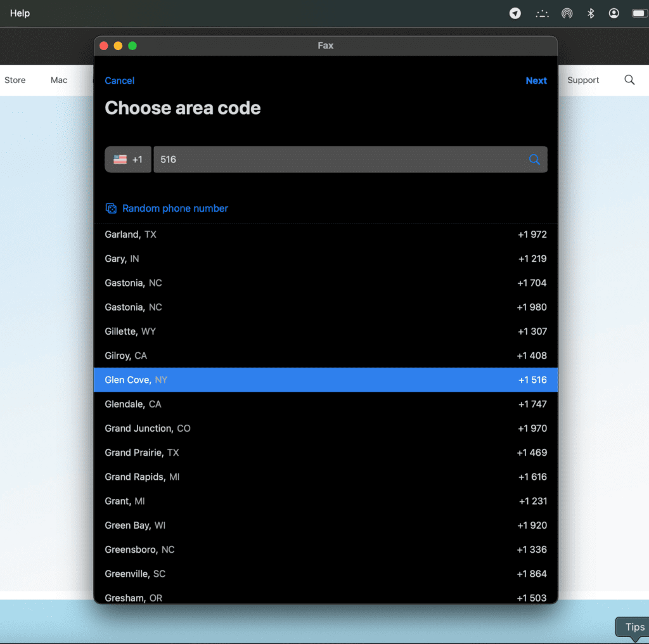This screenshot has height=644, width=649.
Task: Click the website search magnifier icon
Action: pyautogui.click(x=629, y=80)
